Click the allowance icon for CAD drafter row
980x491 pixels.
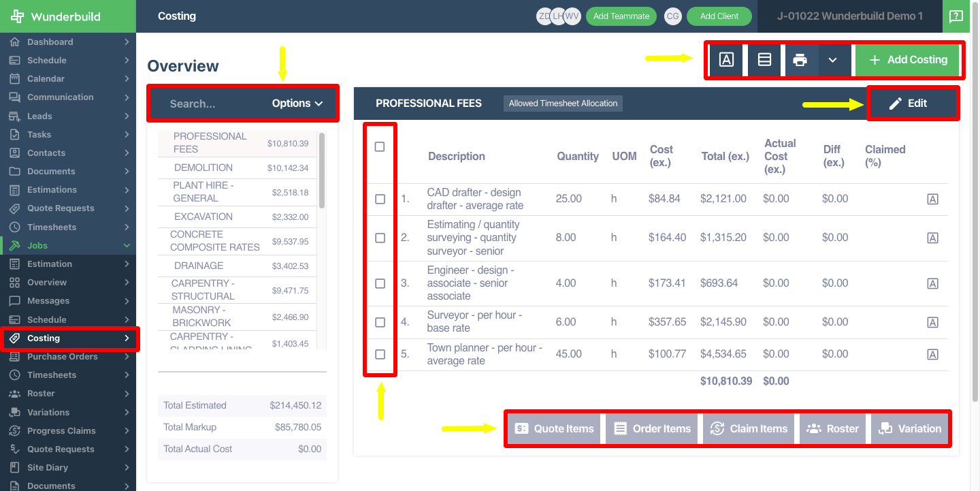933,199
